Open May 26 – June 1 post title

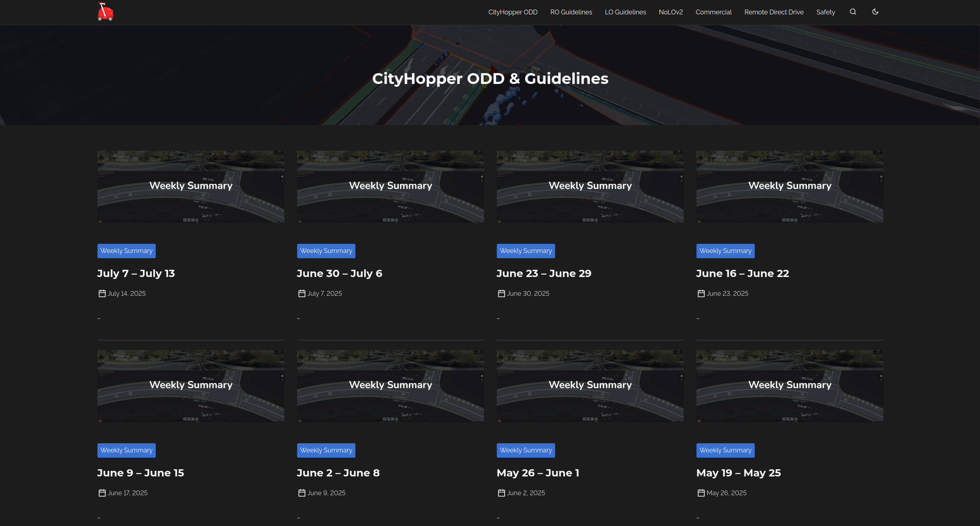(x=538, y=473)
